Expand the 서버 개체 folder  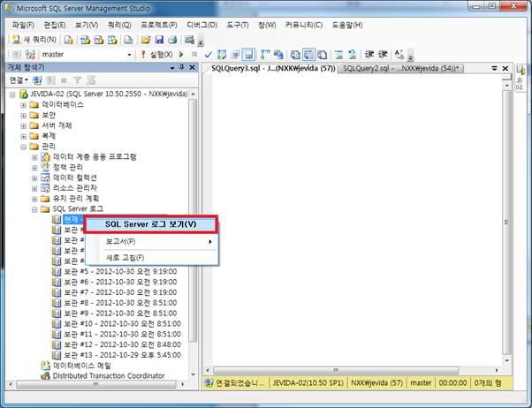(x=23, y=125)
